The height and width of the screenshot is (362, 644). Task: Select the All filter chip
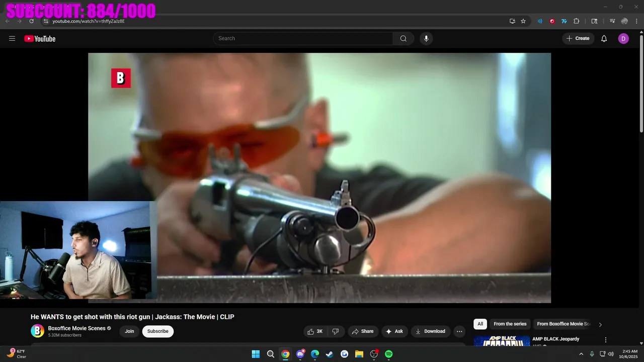[x=480, y=324]
